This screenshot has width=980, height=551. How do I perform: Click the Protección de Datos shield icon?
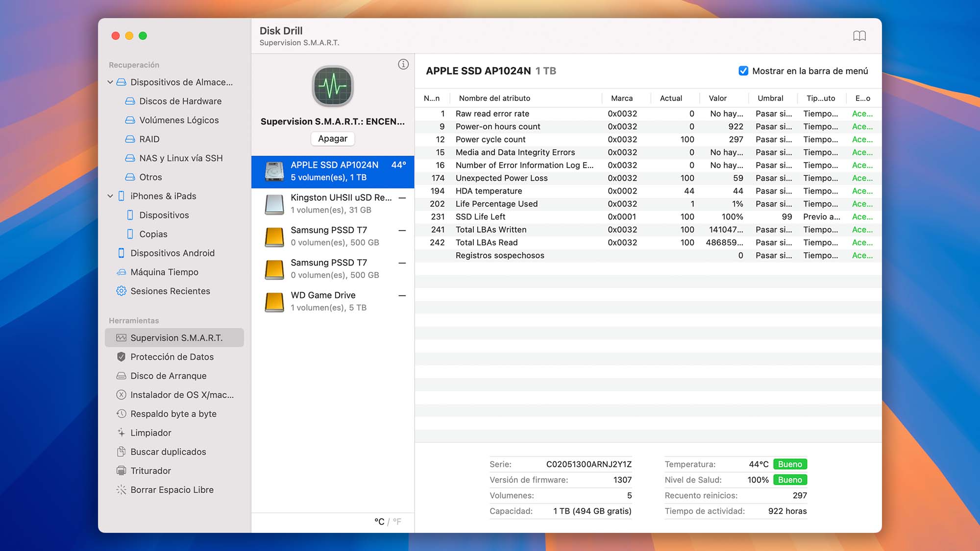point(121,357)
